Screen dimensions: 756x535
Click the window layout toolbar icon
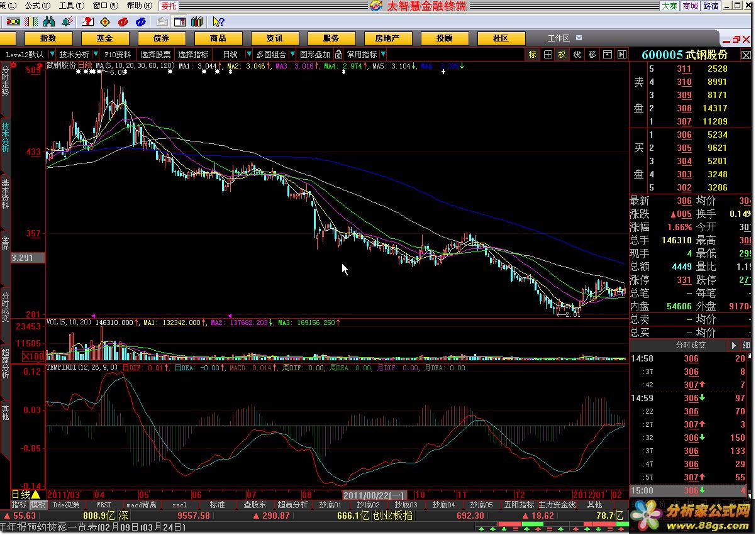coord(180,21)
